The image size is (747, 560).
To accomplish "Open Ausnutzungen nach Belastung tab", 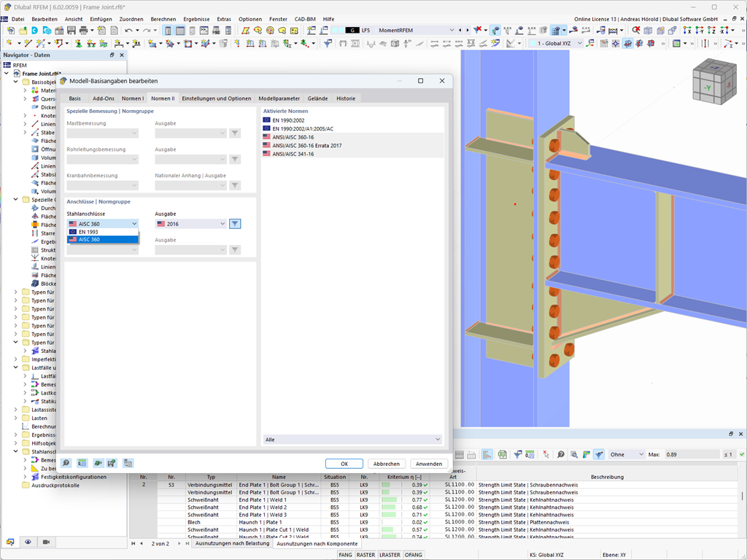I will coord(232,543).
